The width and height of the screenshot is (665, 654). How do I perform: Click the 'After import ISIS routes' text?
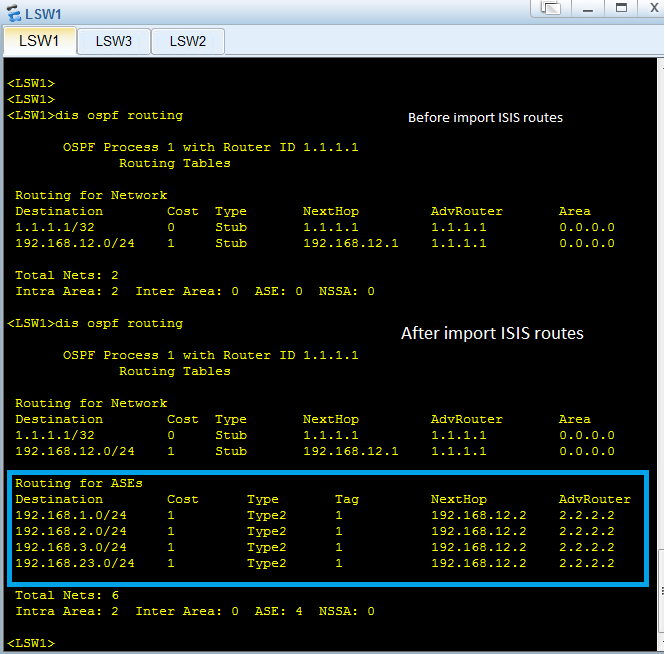(492, 333)
